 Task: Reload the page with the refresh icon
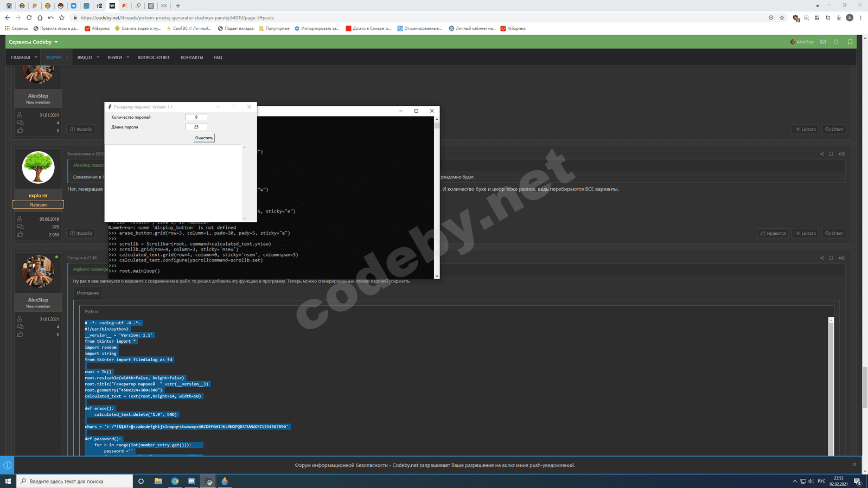(x=29, y=17)
